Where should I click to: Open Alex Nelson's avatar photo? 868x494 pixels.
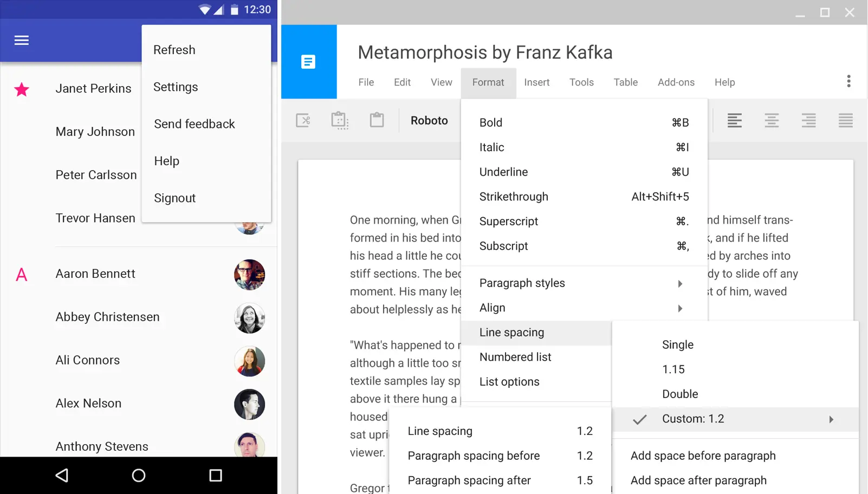click(249, 405)
